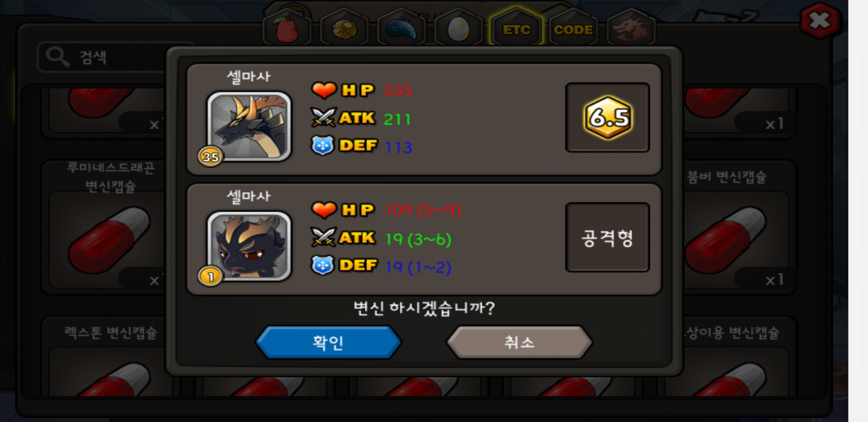Select 붐버 변신캡슐 capsule item
Viewport: 868px width, 422px height.
(739, 227)
